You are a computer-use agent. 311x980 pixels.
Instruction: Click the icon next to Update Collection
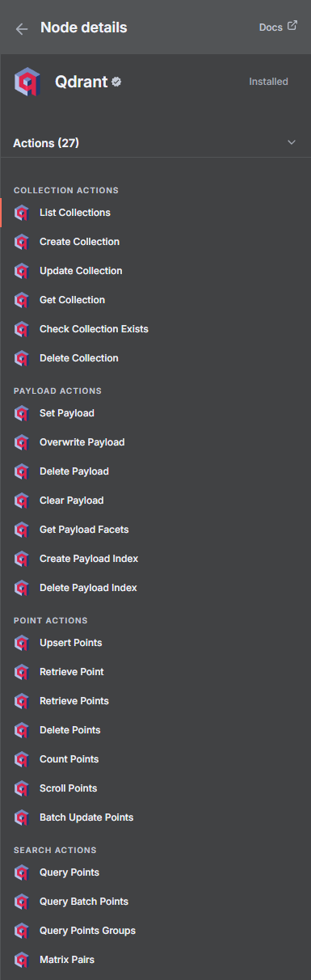coord(22,271)
